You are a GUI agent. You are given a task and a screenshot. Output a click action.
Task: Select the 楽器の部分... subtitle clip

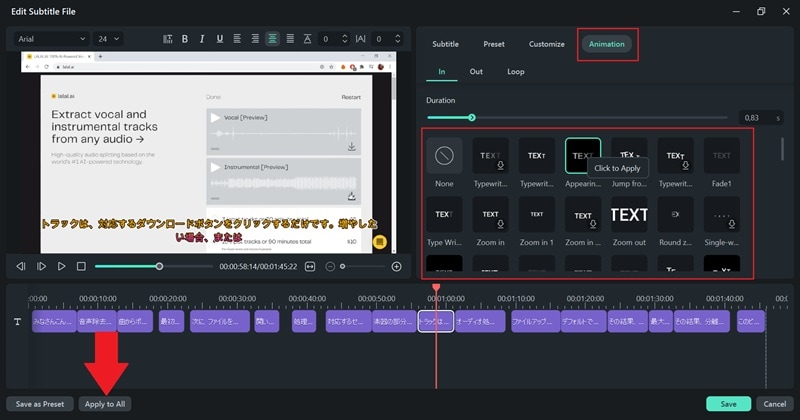(394, 322)
